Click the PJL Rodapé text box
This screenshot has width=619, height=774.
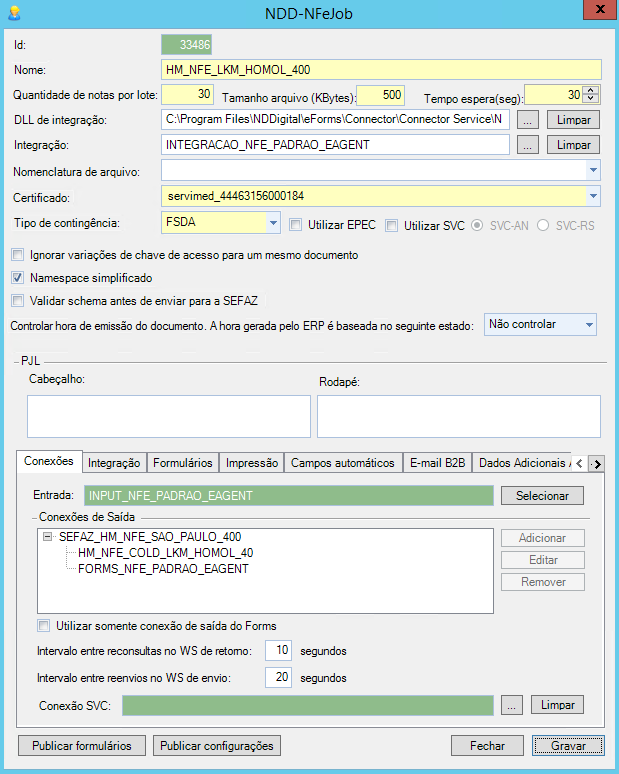coord(459,416)
